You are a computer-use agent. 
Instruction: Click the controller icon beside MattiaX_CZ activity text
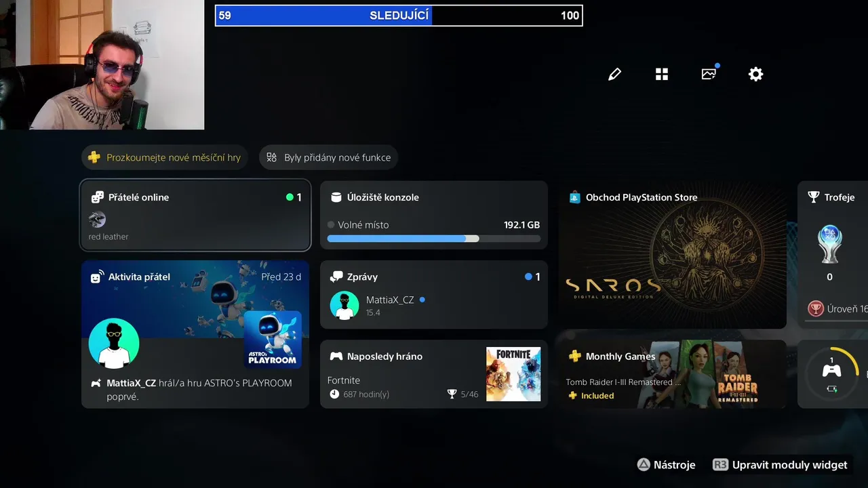pos(96,383)
